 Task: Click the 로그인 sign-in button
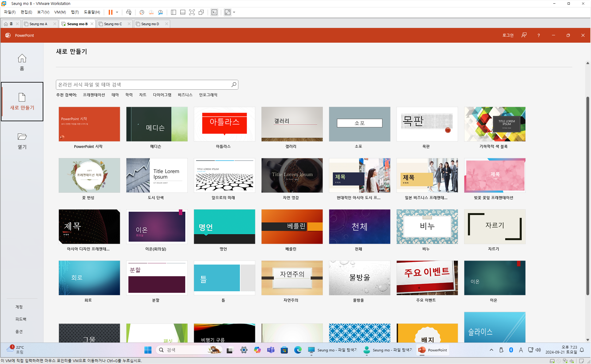[x=508, y=35]
